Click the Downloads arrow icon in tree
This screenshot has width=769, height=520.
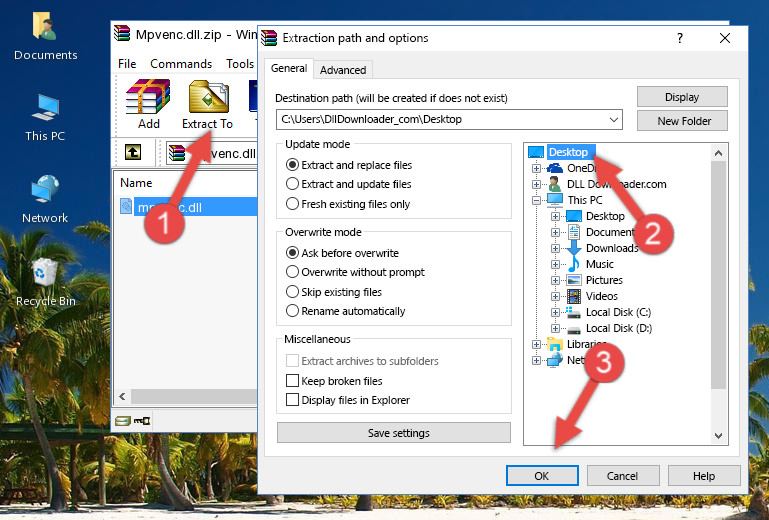(x=574, y=248)
